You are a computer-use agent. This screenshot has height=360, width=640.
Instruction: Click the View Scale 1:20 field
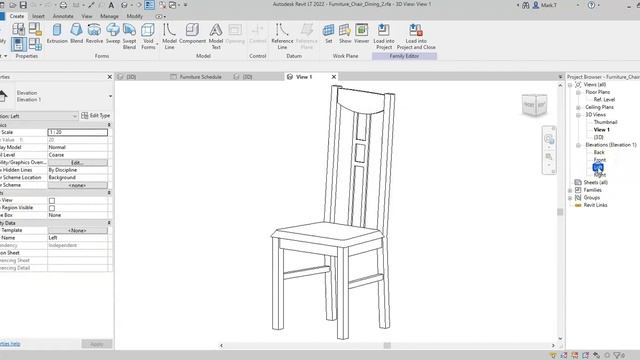tap(78, 132)
